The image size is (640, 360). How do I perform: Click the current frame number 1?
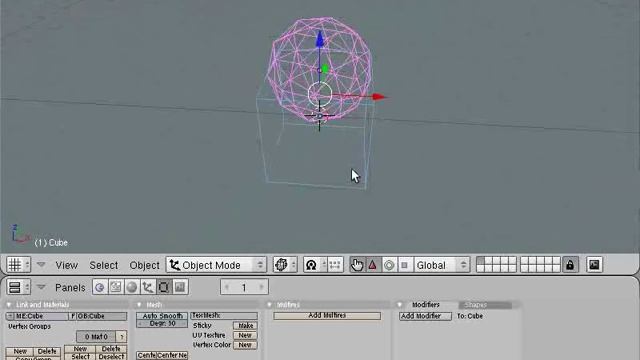[x=244, y=287]
